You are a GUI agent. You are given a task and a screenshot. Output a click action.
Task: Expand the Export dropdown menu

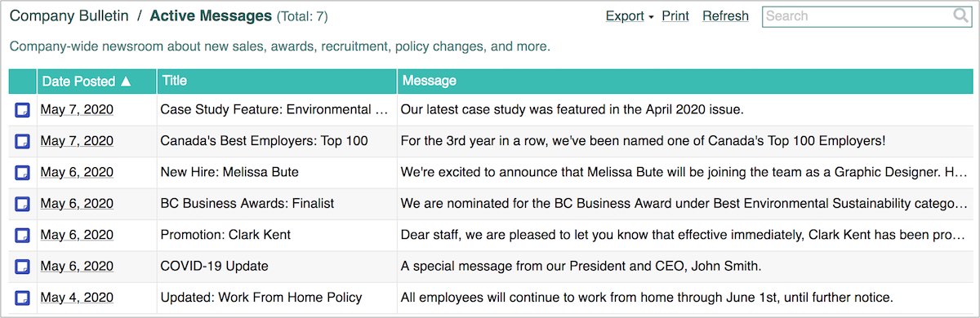click(630, 16)
